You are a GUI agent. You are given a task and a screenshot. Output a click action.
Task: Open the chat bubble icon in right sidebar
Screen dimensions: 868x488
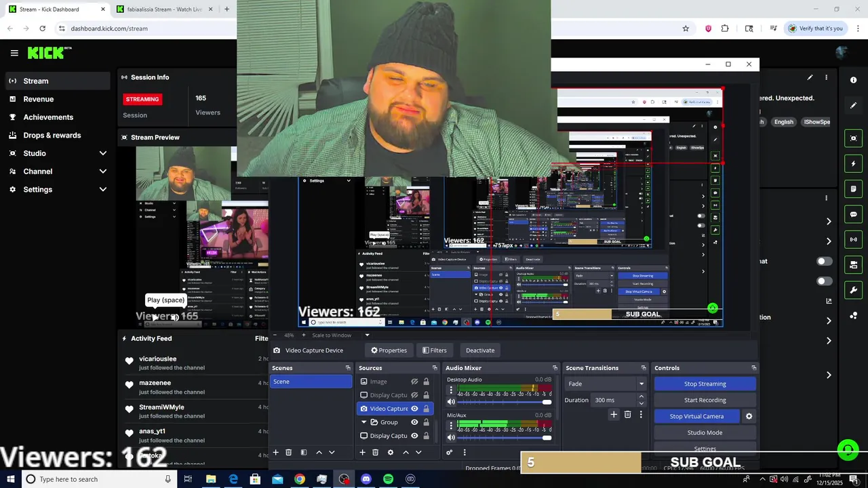pyautogui.click(x=853, y=214)
